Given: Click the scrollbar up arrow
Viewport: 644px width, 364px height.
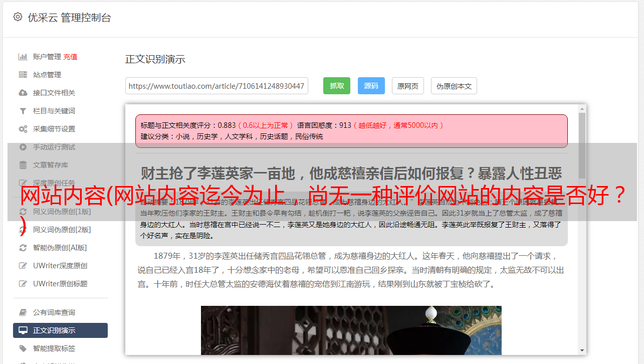Looking at the screenshot, I should coord(582,108).
